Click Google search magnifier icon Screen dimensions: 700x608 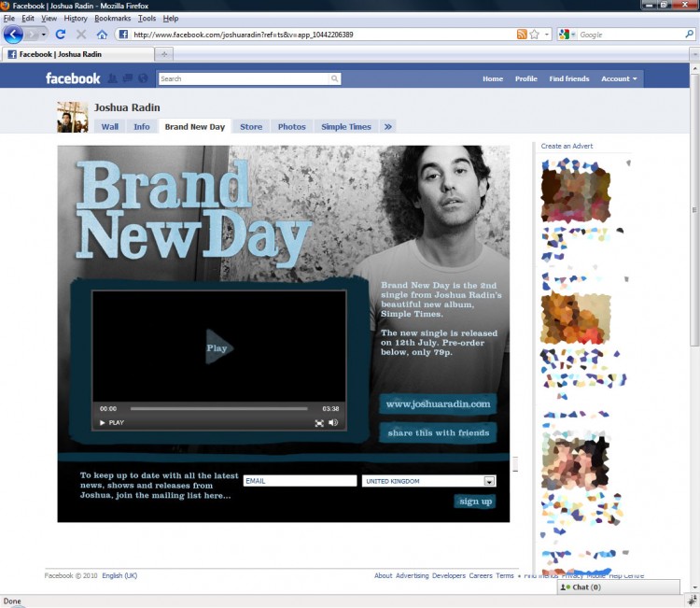click(x=690, y=34)
